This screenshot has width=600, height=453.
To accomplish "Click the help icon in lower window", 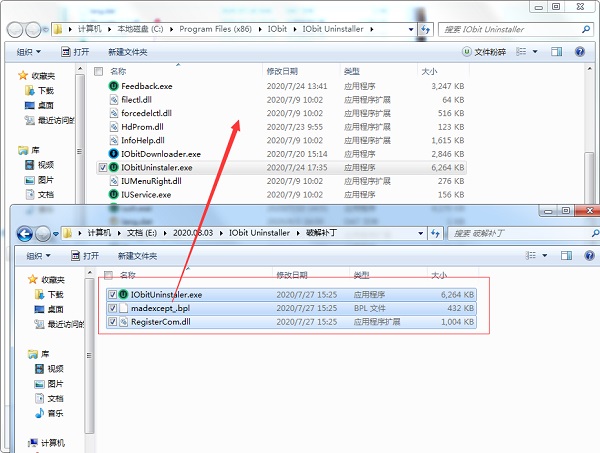I will [585, 256].
